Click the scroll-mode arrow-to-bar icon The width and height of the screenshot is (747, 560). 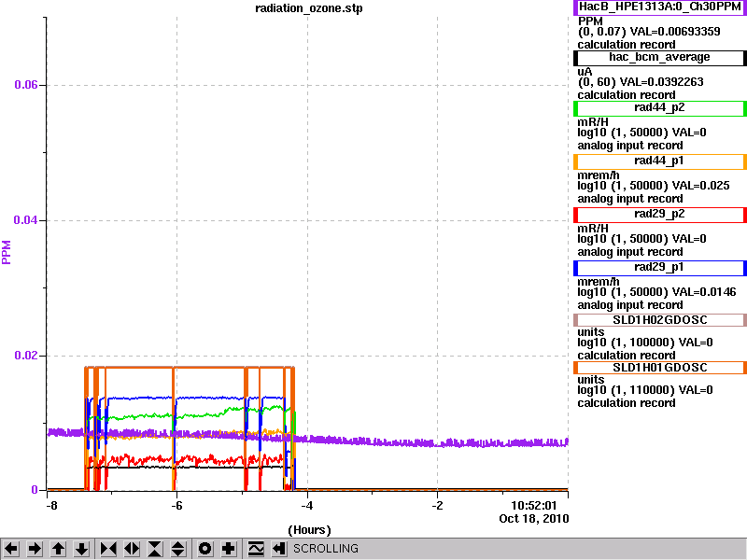(x=278, y=549)
